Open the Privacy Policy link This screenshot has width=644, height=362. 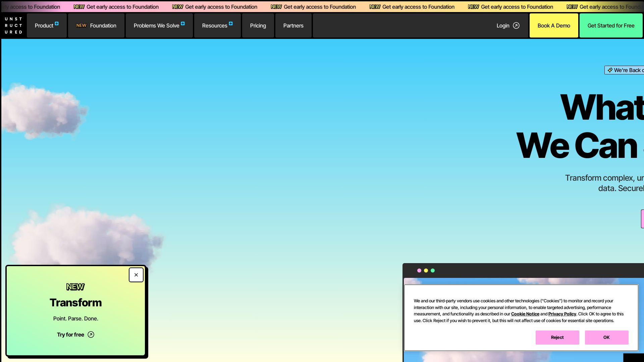(x=562, y=314)
